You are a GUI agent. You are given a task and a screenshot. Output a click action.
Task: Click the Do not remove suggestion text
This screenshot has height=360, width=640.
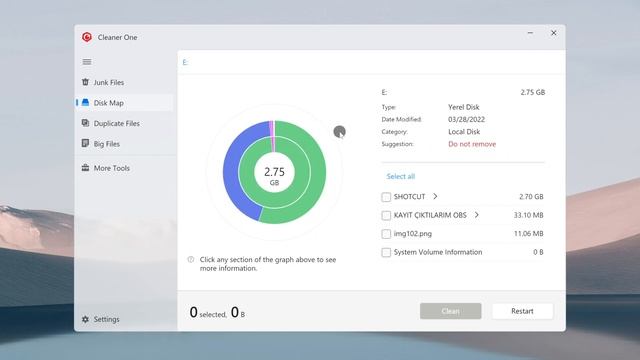(x=472, y=144)
